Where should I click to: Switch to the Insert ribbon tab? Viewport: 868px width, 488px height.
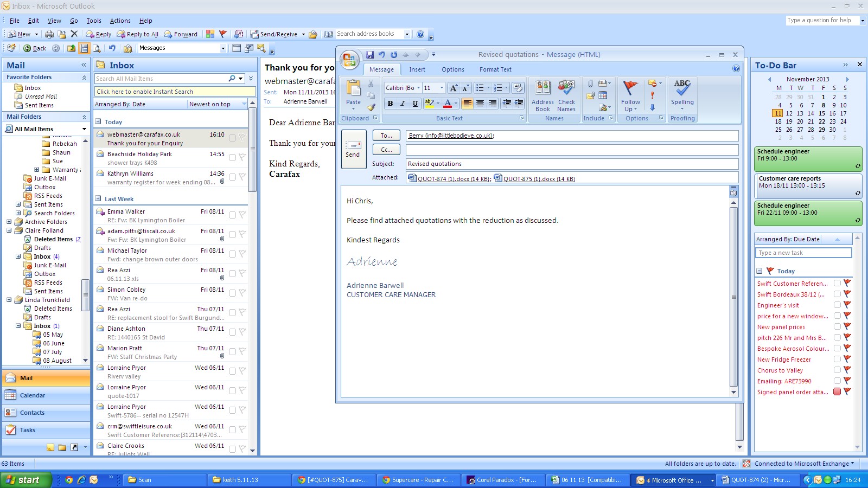point(417,69)
